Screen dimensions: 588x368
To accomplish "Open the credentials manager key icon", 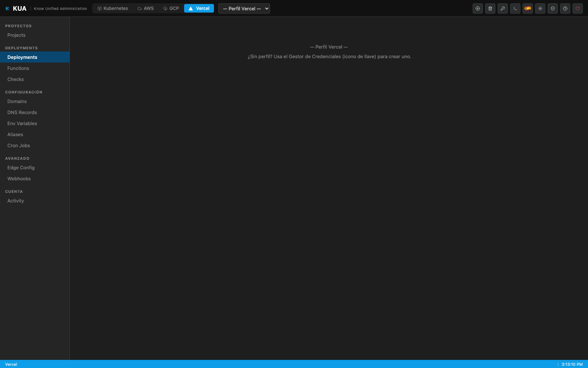I will tap(503, 8).
